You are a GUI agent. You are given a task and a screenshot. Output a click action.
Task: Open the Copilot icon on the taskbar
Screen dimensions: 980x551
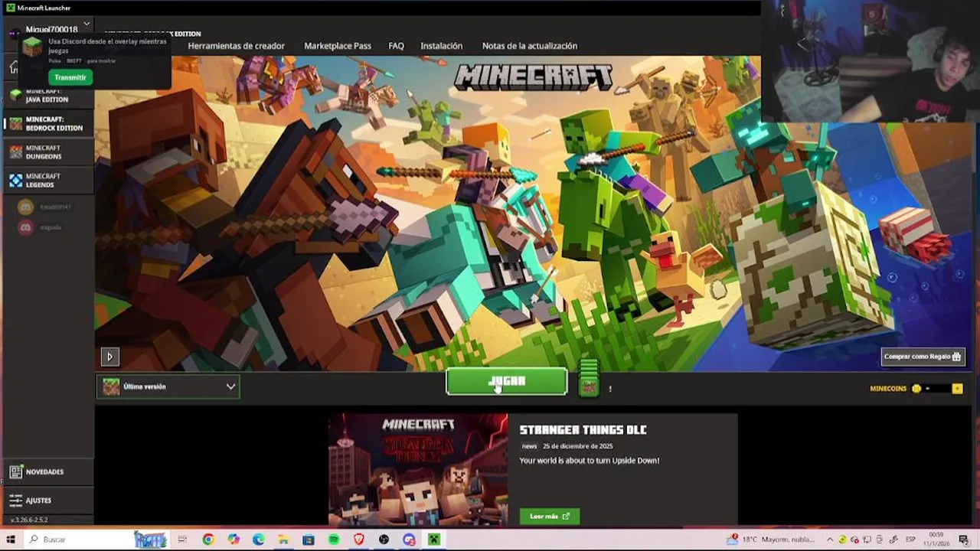click(x=233, y=540)
